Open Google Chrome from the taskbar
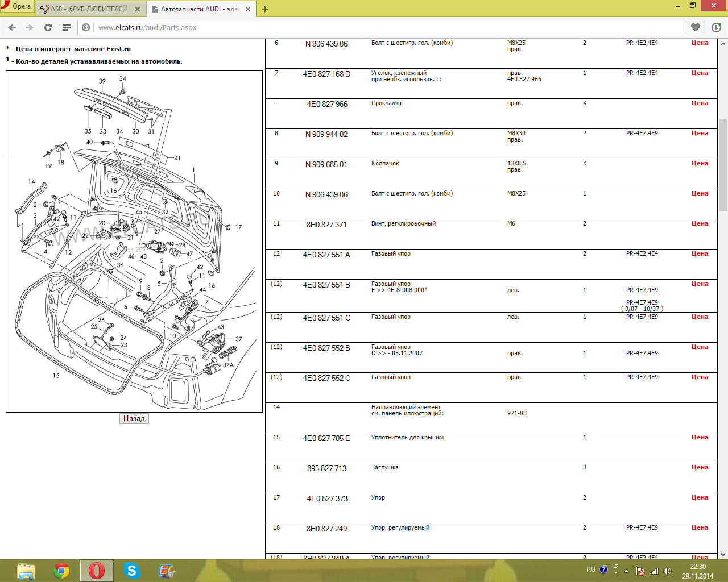This screenshot has height=582, width=728. pos(61,571)
